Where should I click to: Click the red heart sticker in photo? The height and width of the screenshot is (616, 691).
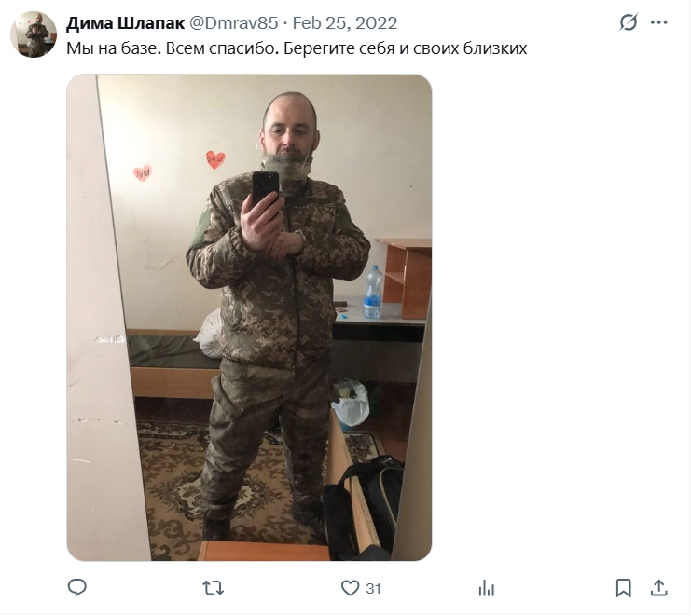pyautogui.click(x=215, y=159)
